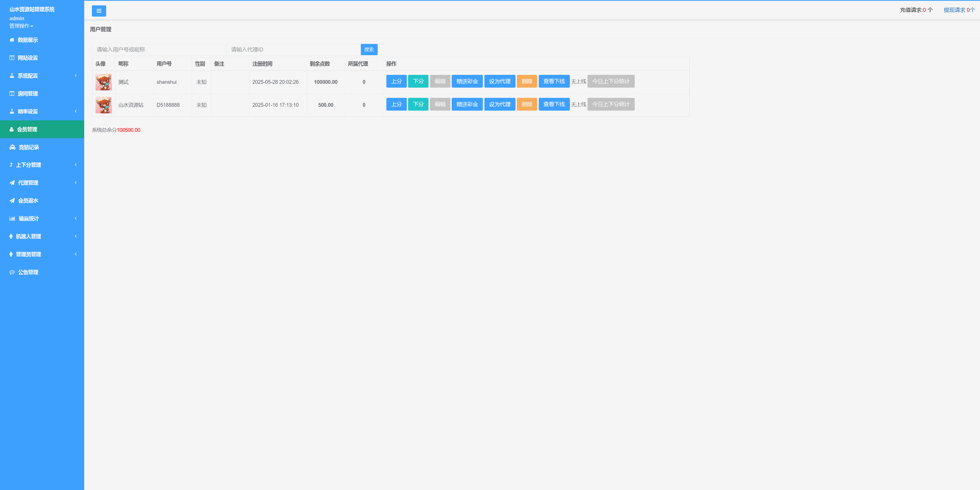The height and width of the screenshot is (490, 980).
Task: Expand the 赔率设置 submenu chevron
Action: [76, 111]
